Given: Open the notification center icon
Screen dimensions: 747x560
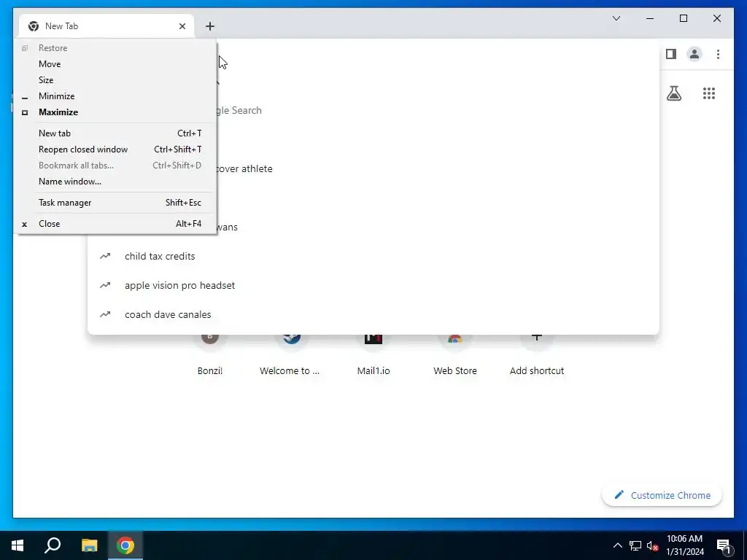Looking at the screenshot, I should click(724, 545).
